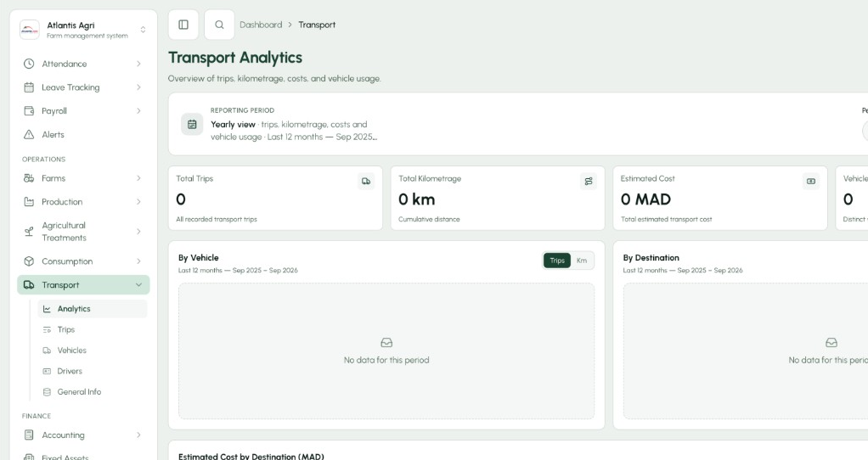Expand the Payroll menu chevron

(138, 111)
